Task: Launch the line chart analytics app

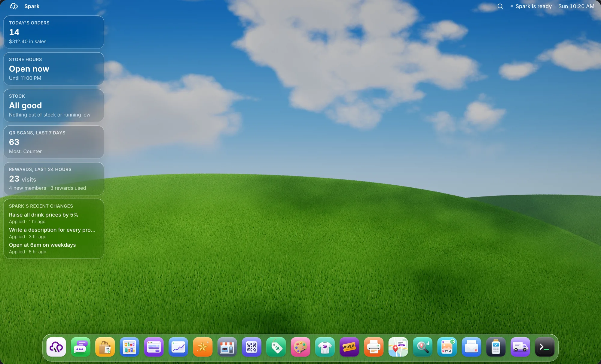Action: click(178, 347)
